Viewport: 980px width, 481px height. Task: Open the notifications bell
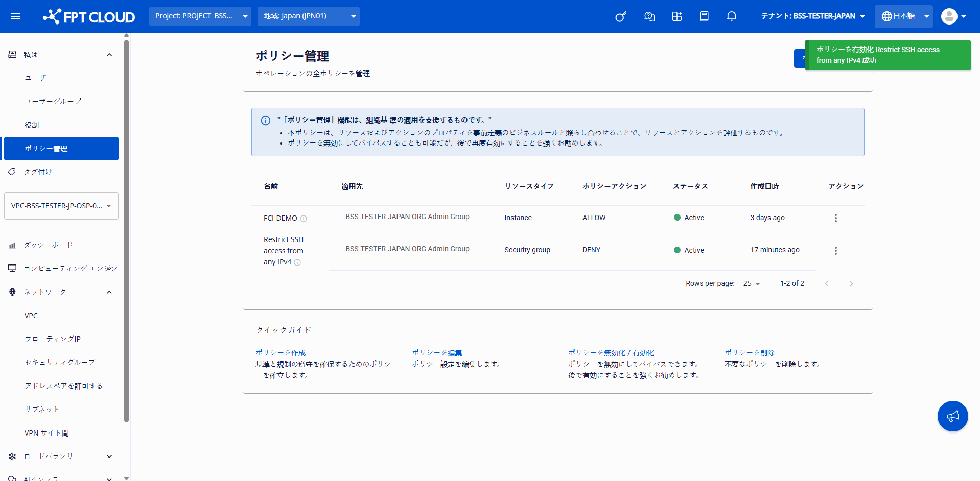tap(732, 16)
